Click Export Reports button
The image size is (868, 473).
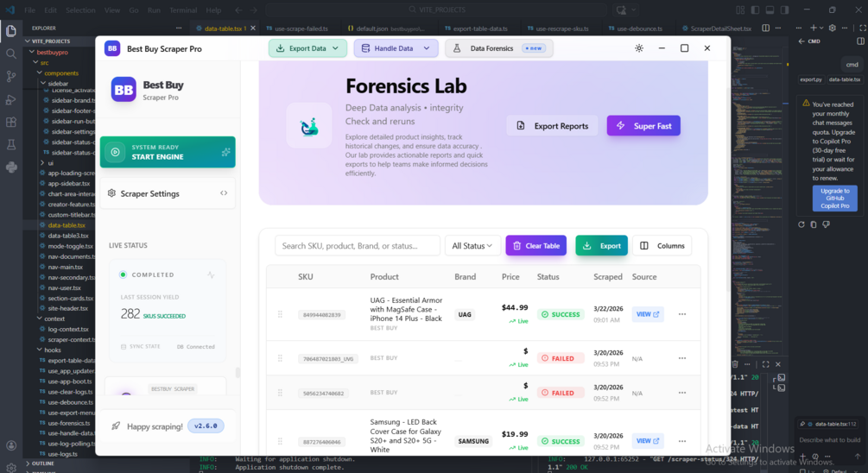(x=552, y=125)
